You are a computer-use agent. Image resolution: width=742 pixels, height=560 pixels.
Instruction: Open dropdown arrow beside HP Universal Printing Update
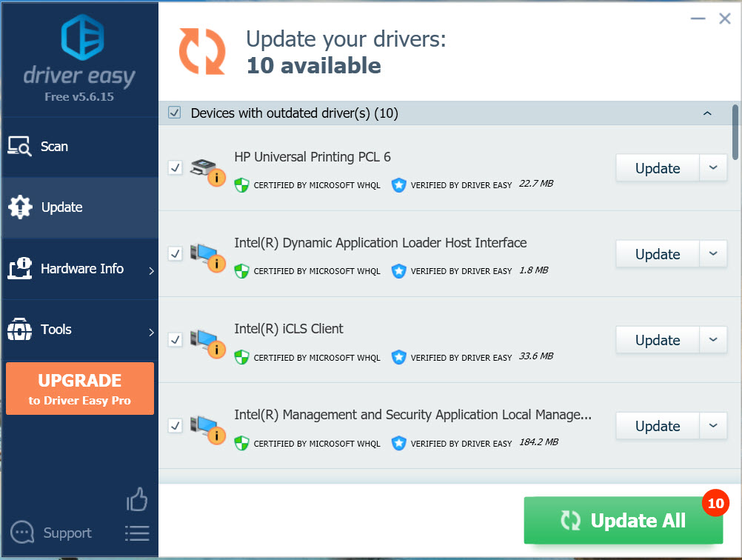pos(713,167)
